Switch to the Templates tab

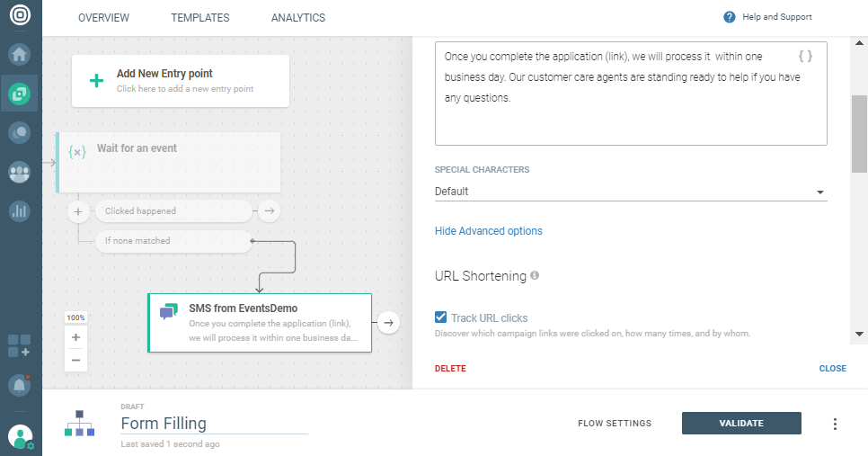click(x=199, y=18)
